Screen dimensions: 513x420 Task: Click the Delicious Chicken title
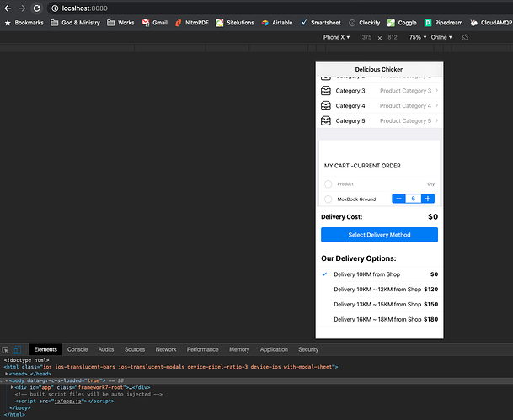380,69
